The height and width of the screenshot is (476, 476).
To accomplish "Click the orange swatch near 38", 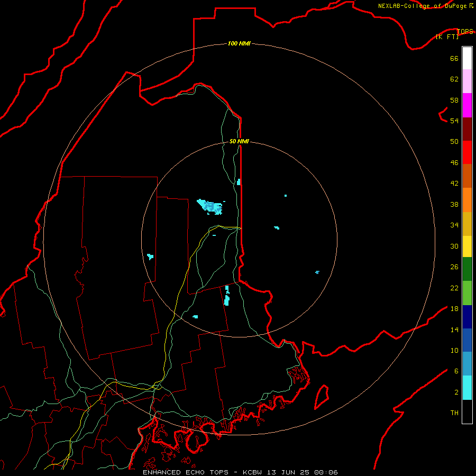I will tap(467, 200).
